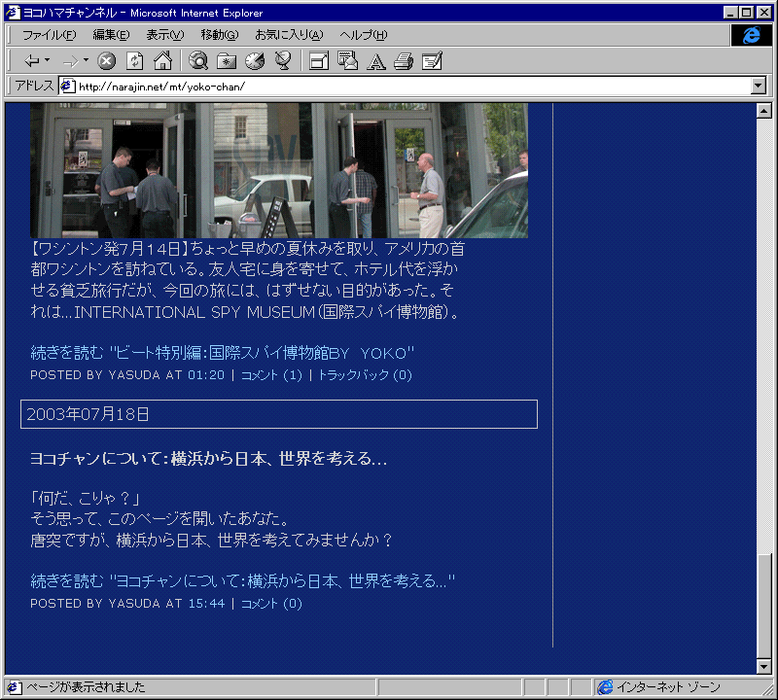778x700 pixels.
Task: Click the Back arrow toolbar button
Action: click(x=32, y=61)
